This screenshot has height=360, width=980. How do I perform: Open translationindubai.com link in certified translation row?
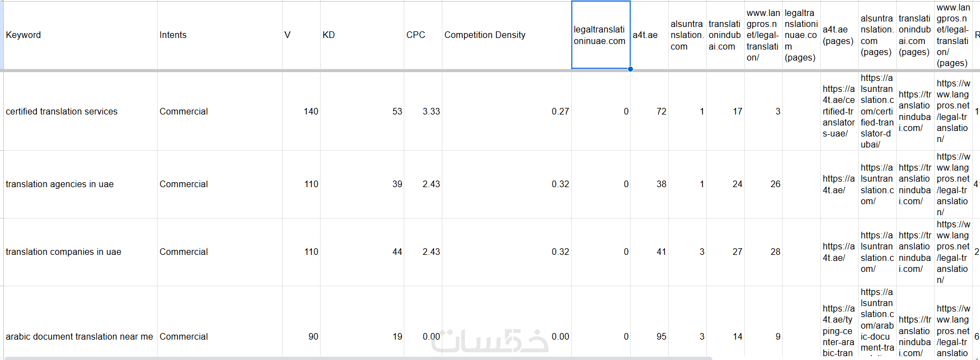pos(915,111)
